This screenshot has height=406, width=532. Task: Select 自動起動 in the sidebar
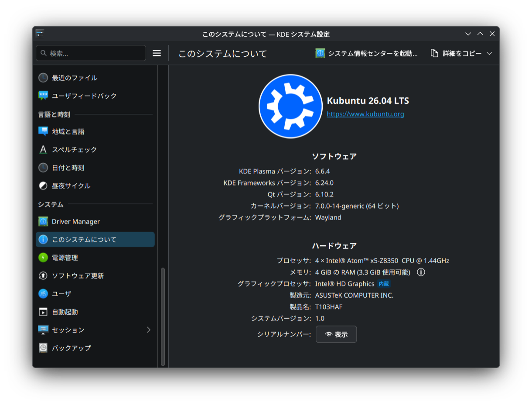[x=95, y=312]
